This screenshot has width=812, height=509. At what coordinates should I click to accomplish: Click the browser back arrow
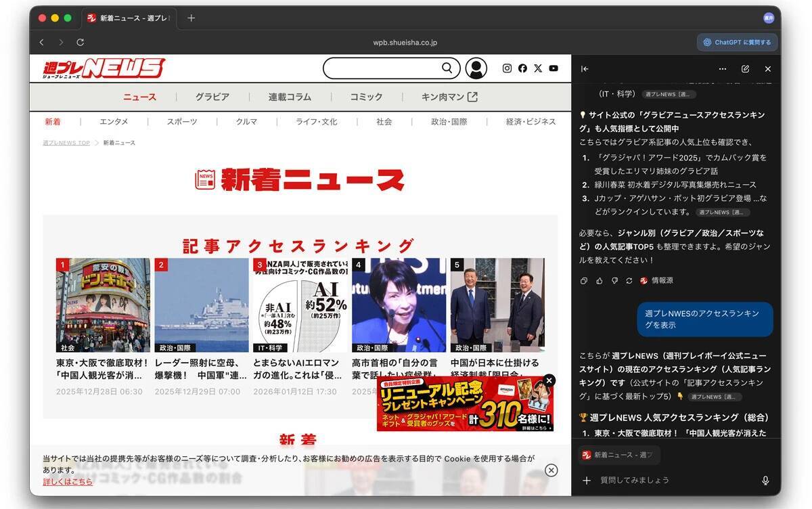pyautogui.click(x=41, y=41)
